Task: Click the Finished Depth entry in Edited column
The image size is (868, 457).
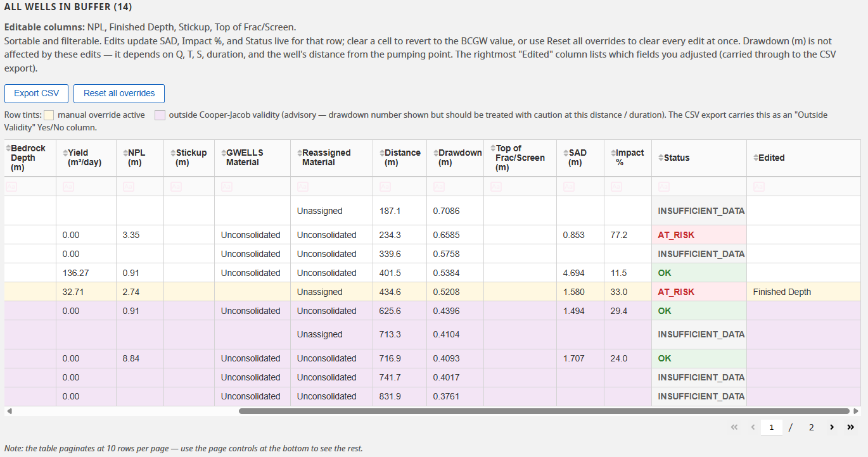Action: pos(782,292)
